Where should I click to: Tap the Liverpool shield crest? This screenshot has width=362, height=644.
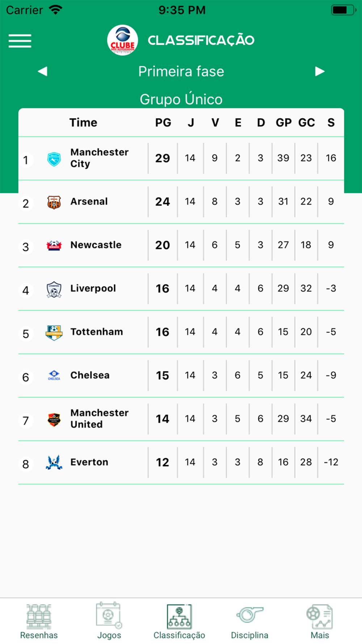point(54,289)
